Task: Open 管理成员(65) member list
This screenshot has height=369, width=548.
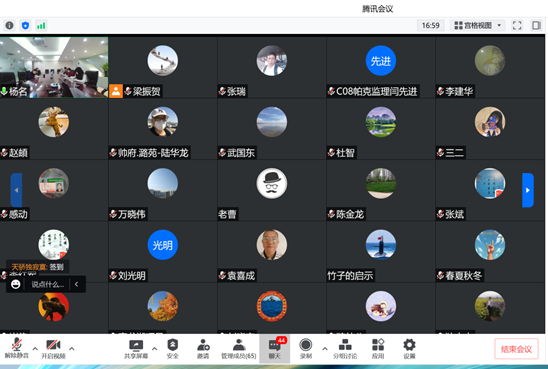Action: 239,348
